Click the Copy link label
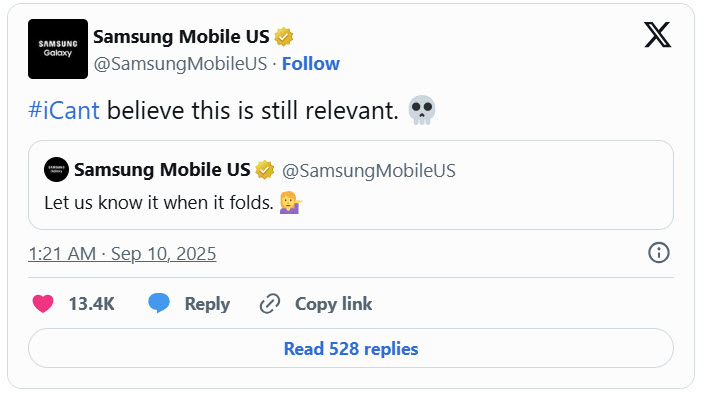The image size is (711, 393). point(333,304)
